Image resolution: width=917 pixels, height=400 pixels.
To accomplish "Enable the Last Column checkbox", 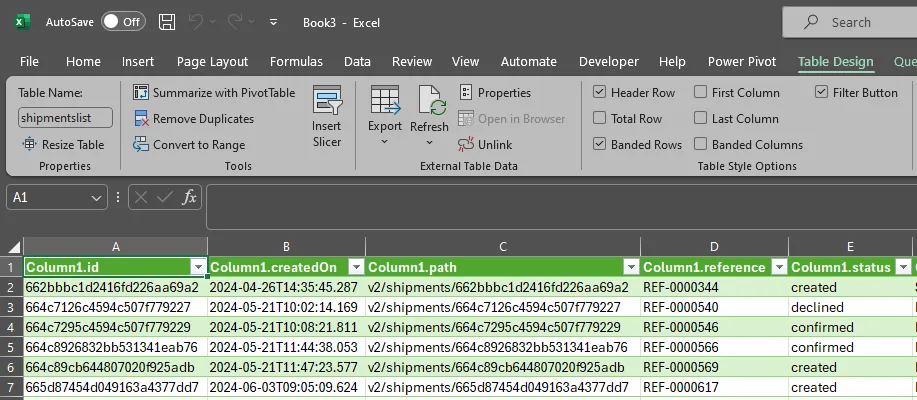I will coord(700,118).
